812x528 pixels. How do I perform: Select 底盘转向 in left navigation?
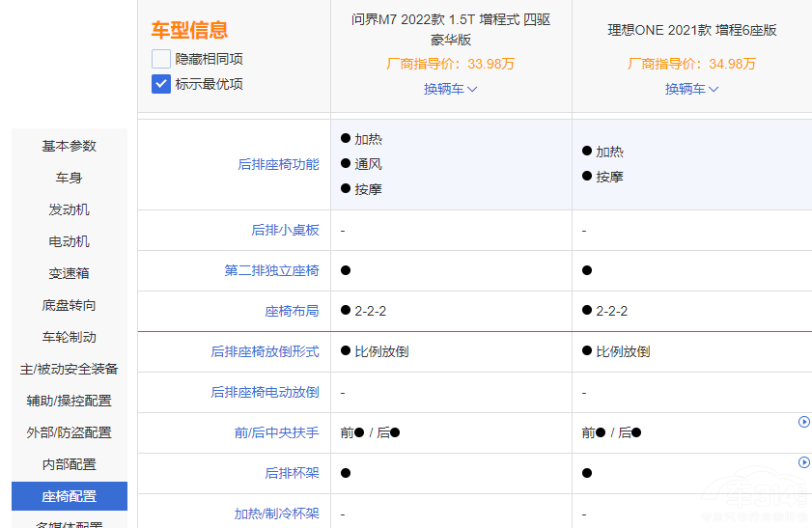(x=69, y=305)
